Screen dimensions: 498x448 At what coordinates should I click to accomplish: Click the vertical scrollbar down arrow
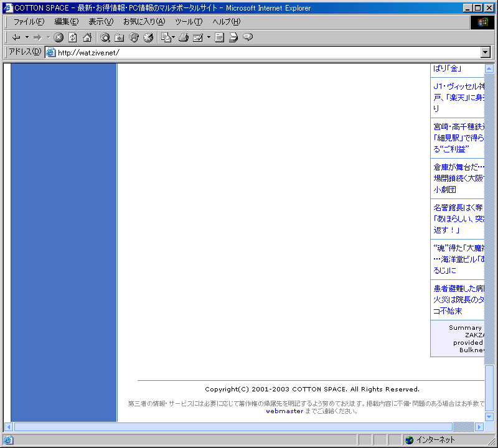489,416
